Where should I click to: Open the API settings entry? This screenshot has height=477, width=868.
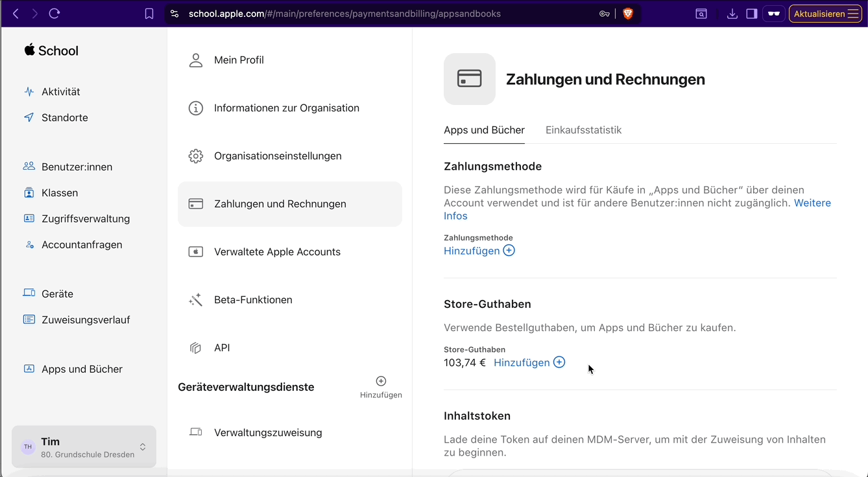coord(290,348)
